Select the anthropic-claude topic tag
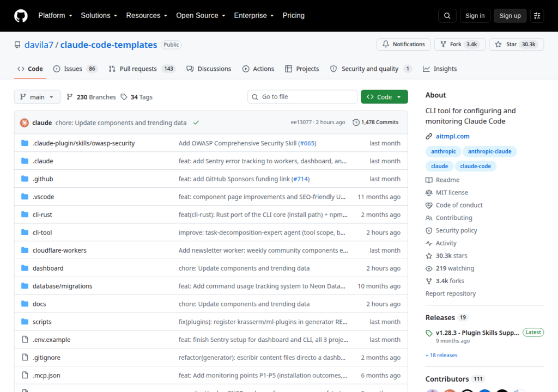Viewport: 558px width, 392px height. (489, 151)
